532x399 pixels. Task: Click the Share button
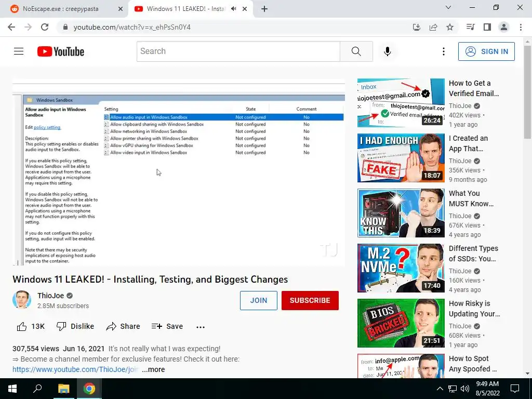coord(123,326)
